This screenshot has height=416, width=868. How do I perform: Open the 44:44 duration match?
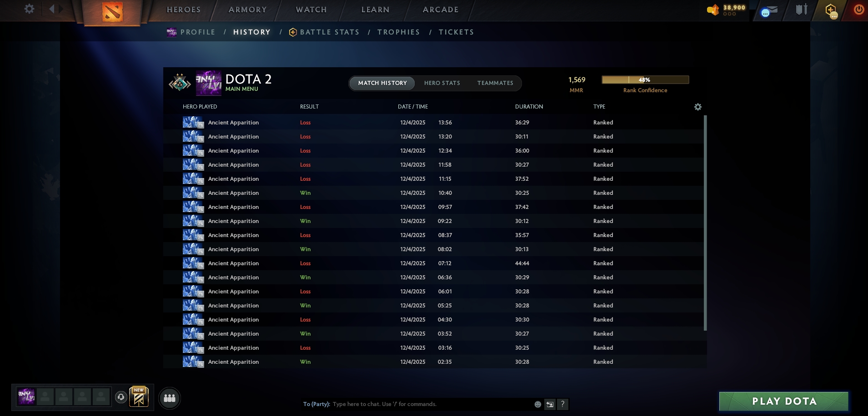point(433,263)
